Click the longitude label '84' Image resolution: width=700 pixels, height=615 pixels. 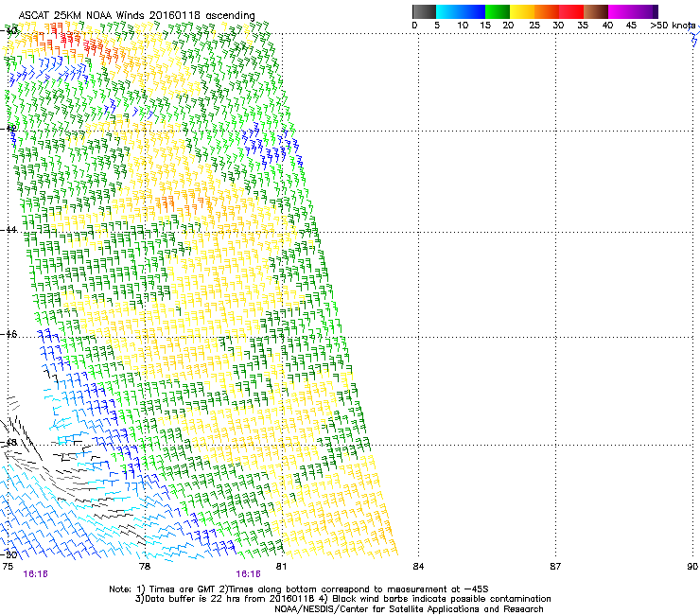pyautogui.click(x=418, y=567)
